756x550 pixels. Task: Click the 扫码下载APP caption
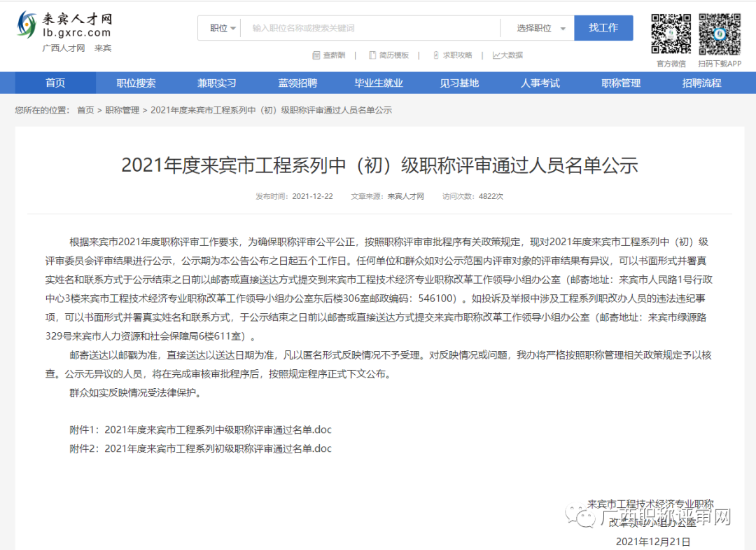tap(720, 64)
